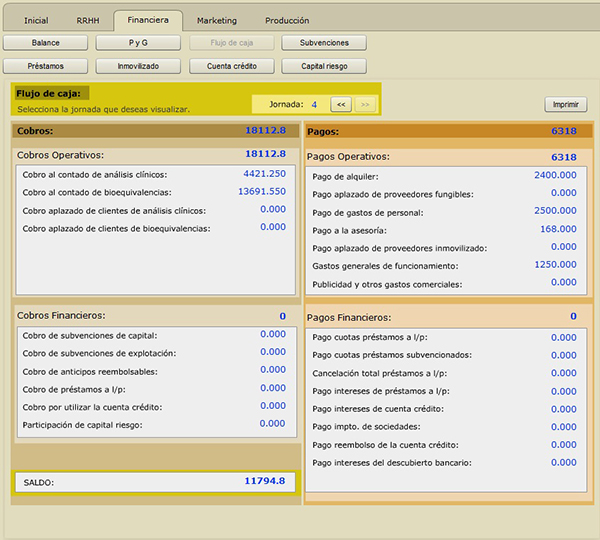Click 'Cobro por utilizar la cuenta crédito' value

(x=273, y=406)
